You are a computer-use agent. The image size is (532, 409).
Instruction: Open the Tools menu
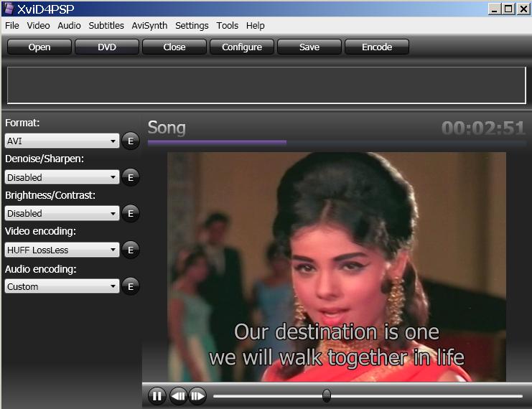(x=228, y=25)
